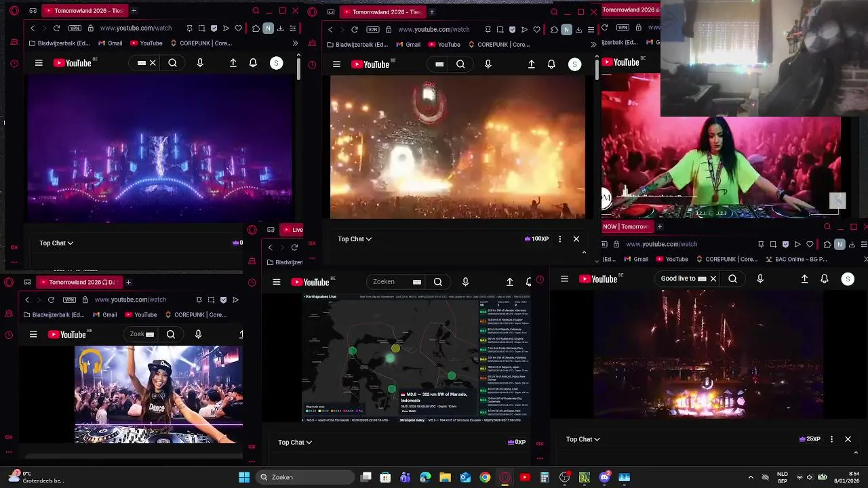Open YouTube guide menu in bottom-right window
This screenshot has height=488, width=868.
[x=564, y=279]
